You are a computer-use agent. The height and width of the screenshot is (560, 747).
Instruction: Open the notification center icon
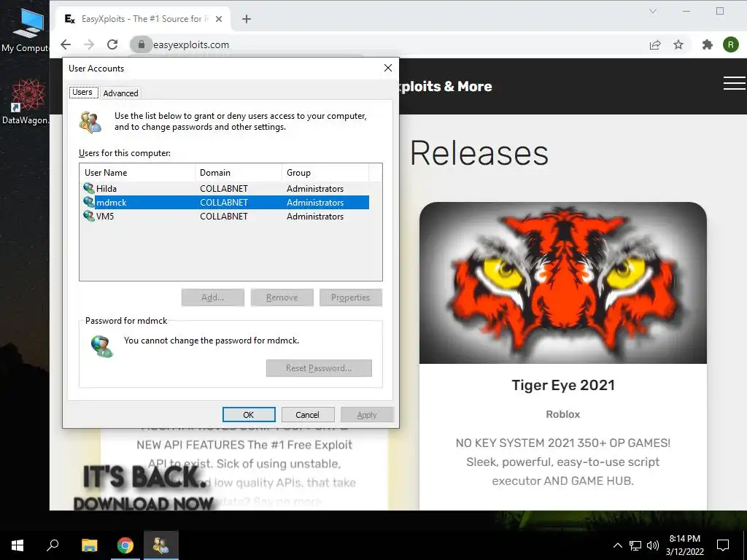tap(723, 545)
